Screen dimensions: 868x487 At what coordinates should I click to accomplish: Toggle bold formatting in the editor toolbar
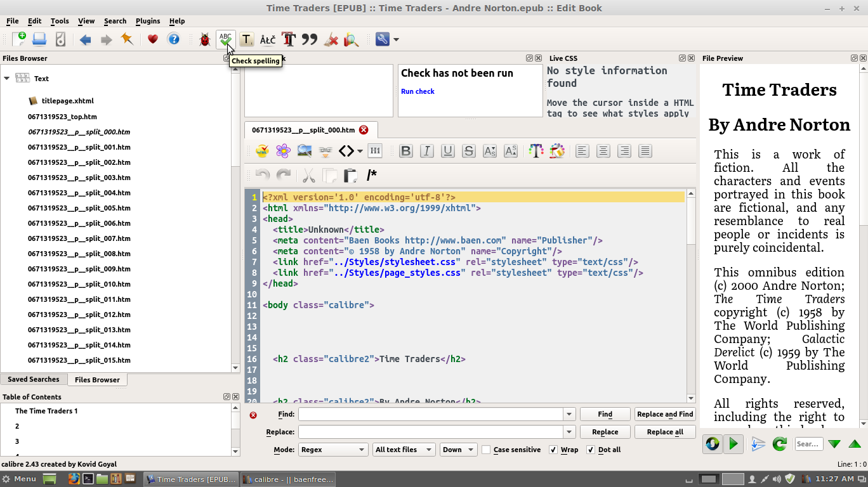406,151
